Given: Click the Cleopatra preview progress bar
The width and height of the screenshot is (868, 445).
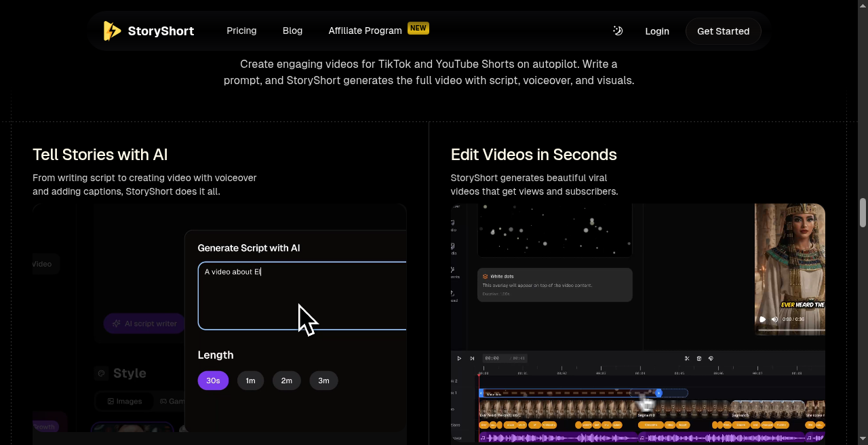Looking at the screenshot, I should click(791, 330).
